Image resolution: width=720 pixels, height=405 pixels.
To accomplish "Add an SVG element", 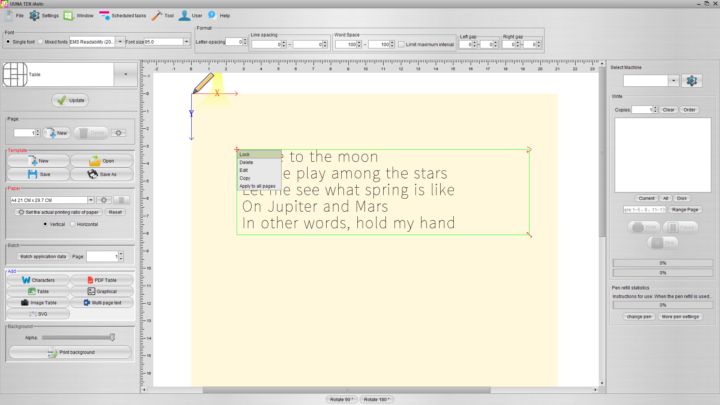I will tap(38, 314).
